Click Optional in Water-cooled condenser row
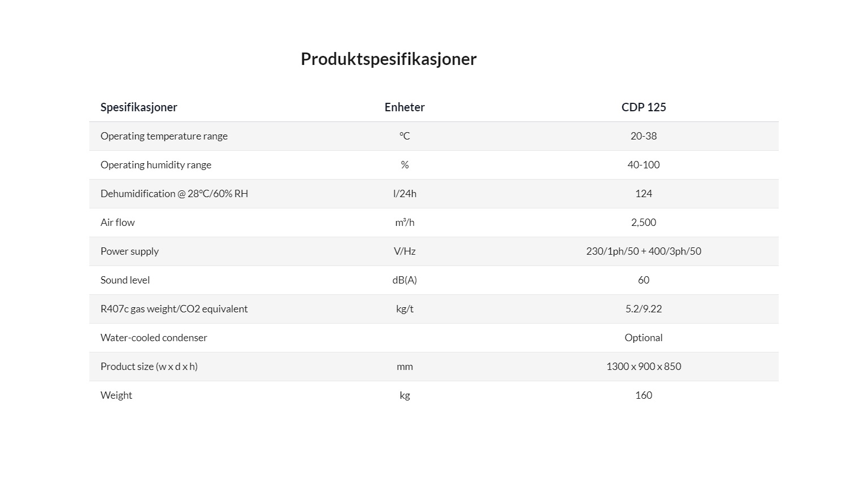 (644, 338)
